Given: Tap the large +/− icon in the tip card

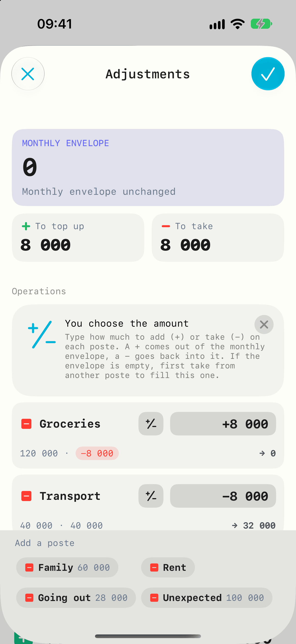Looking at the screenshot, I should click(42, 335).
